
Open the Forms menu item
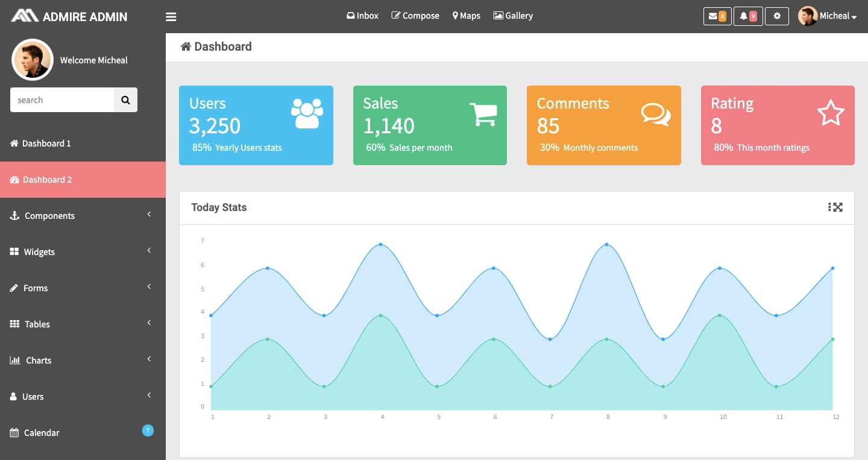click(x=35, y=288)
